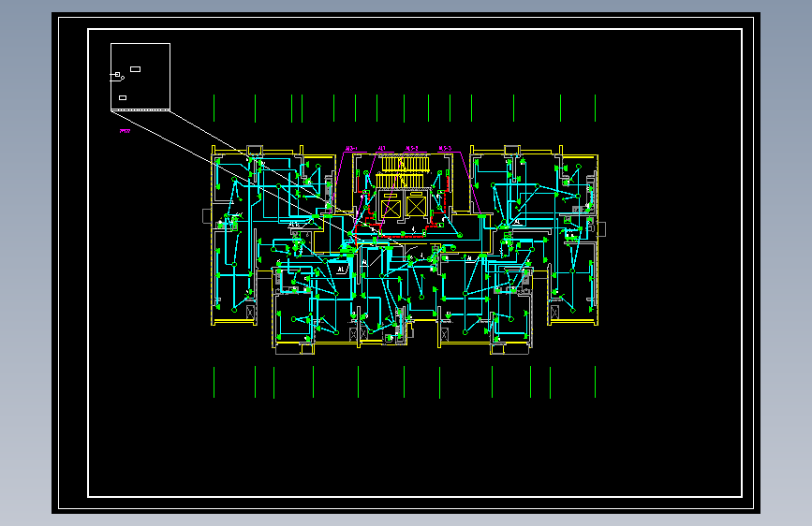Select the rightmost magenta callout label above stairwell
Image resolution: width=812 pixels, height=526 pixels.
pyautogui.click(x=445, y=149)
